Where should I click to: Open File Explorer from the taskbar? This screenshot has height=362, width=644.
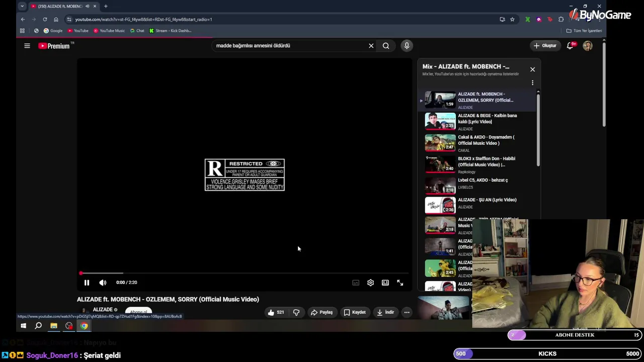pos(54,326)
